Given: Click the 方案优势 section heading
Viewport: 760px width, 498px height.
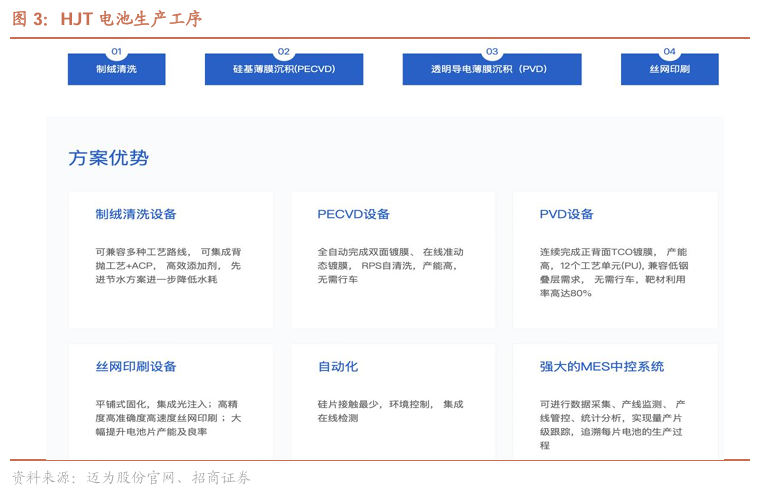Looking at the screenshot, I should coord(108,158).
